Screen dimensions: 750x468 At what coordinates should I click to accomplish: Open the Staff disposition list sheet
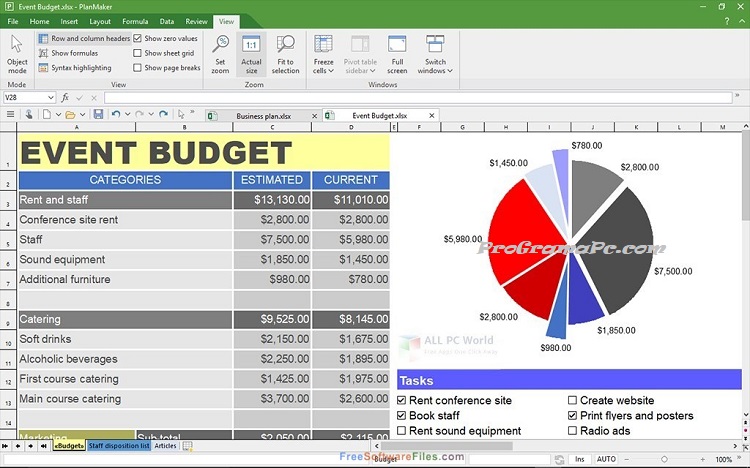118,446
